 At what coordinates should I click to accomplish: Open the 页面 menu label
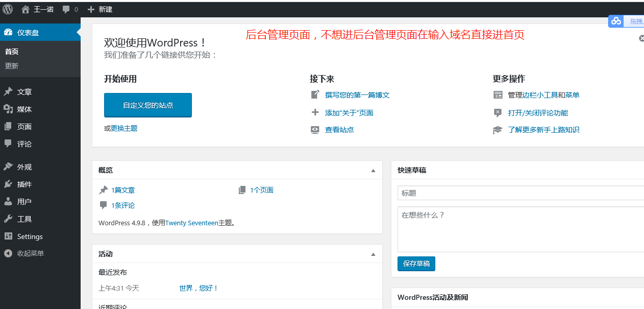click(24, 127)
